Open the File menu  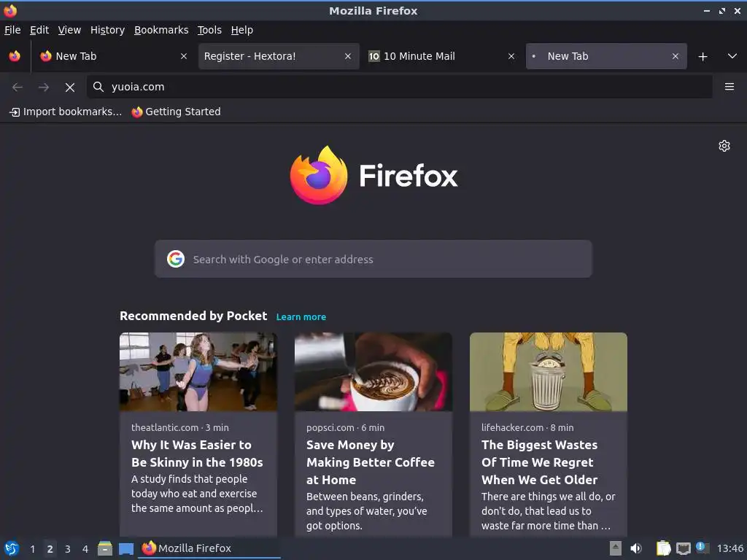[12, 30]
